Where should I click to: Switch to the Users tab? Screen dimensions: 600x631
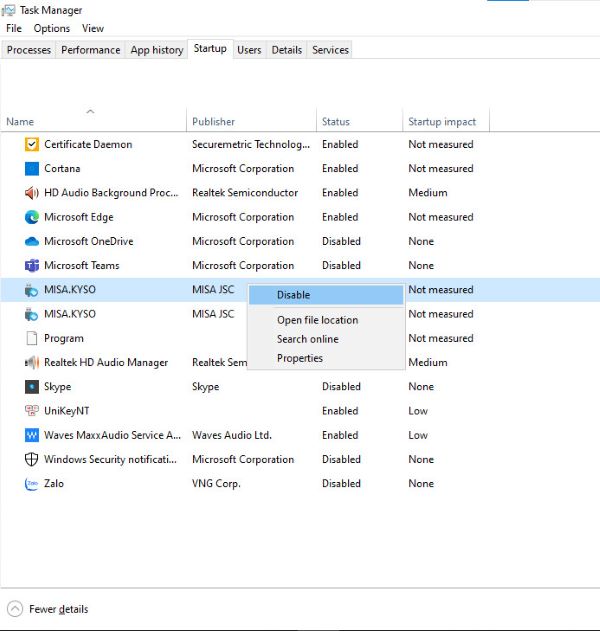(x=249, y=50)
